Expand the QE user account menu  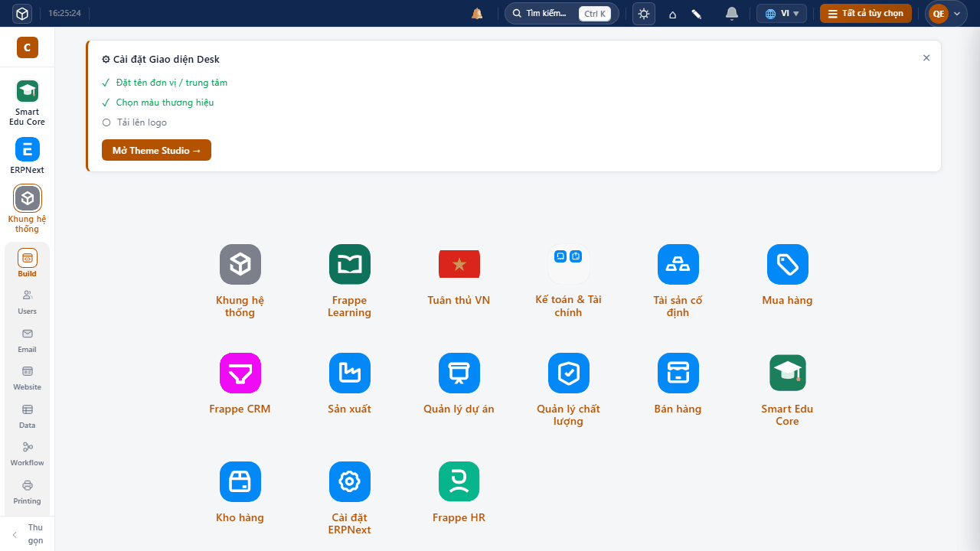[946, 14]
